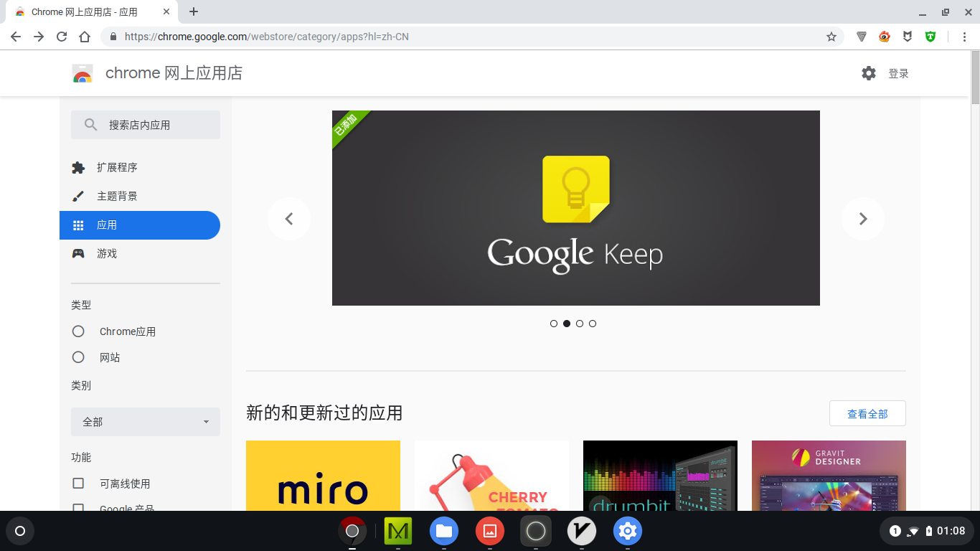Select second carousel dot
Image resolution: width=980 pixels, height=551 pixels.
coord(567,324)
